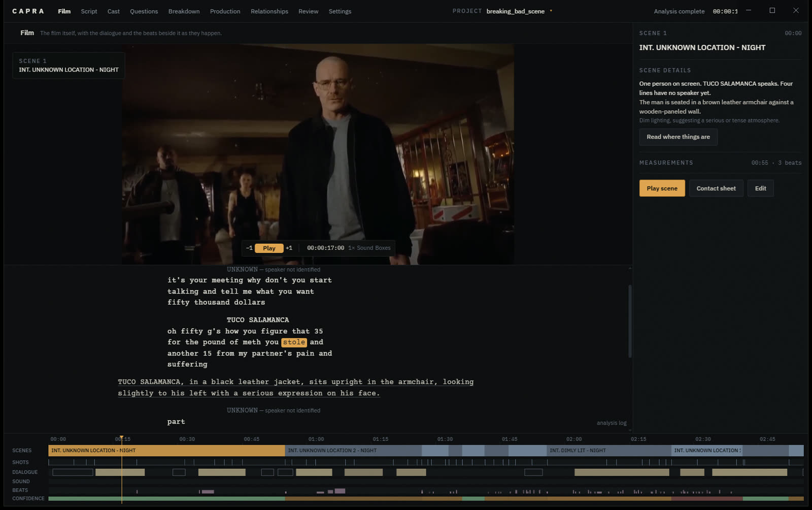Click the Analysis complete status text

(x=679, y=11)
